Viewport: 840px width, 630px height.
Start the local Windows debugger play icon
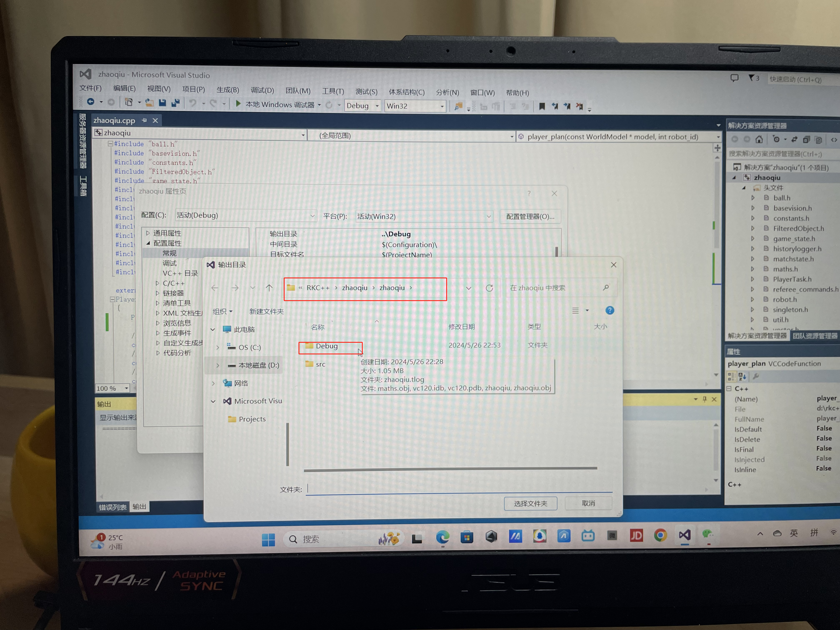click(238, 103)
